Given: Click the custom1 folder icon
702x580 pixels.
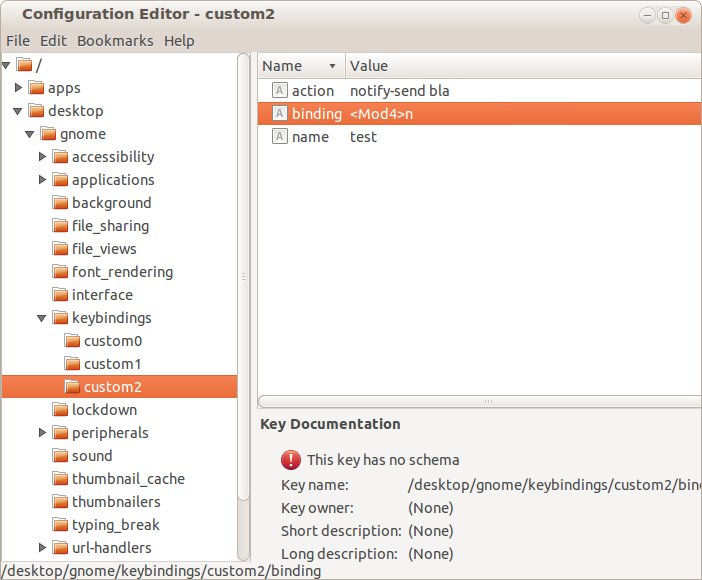Looking at the screenshot, I should (73, 364).
